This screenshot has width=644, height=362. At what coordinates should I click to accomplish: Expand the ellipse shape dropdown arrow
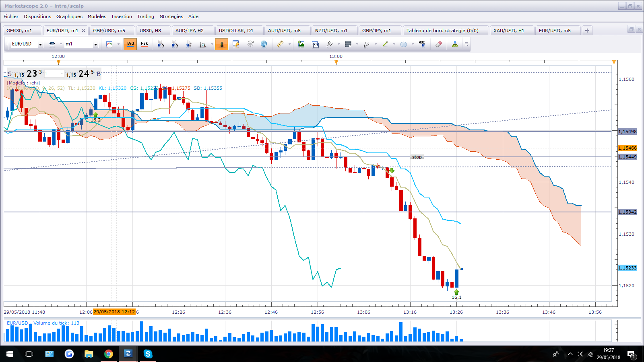pyautogui.click(x=413, y=44)
